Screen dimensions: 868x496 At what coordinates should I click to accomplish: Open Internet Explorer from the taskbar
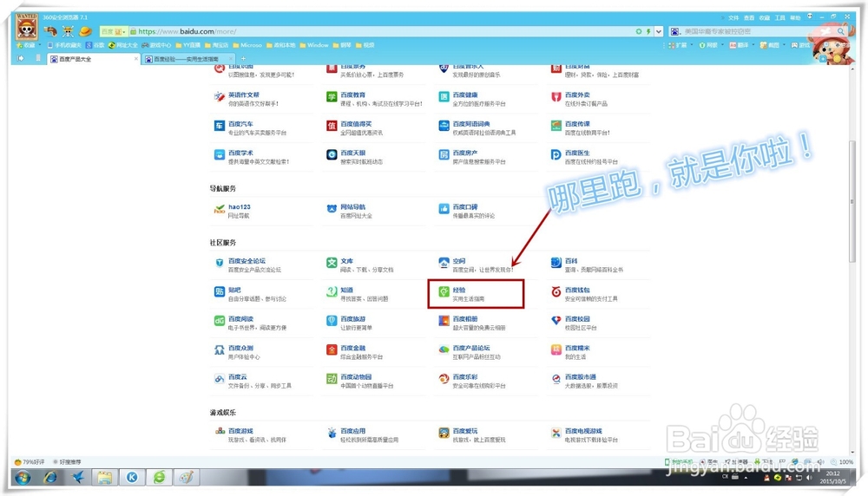(x=49, y=477)
